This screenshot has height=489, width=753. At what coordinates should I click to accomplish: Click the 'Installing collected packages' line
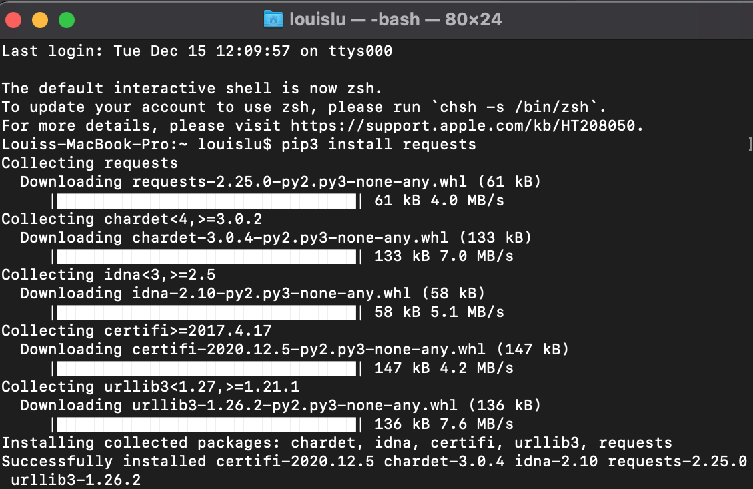337,443
